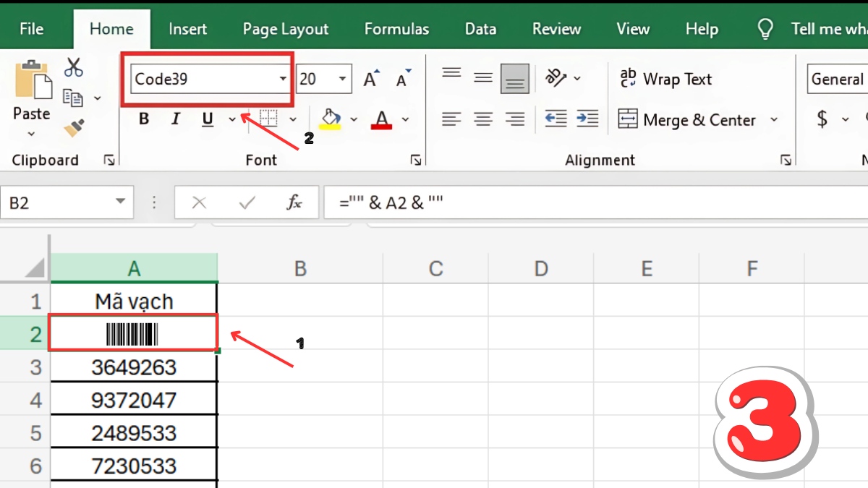Toggle Italic formatting
868x488 pixels.
175,119
